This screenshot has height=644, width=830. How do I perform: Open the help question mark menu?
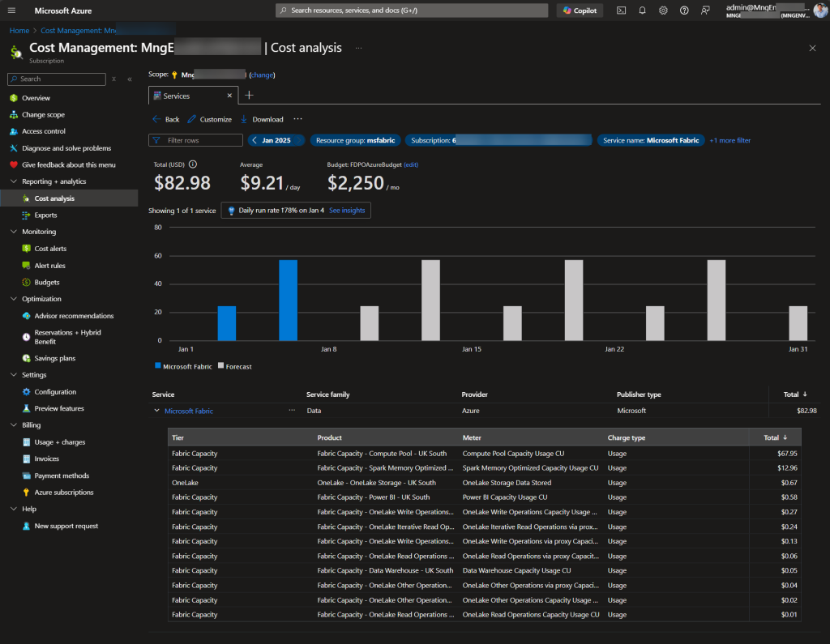(x=684, y=11)
